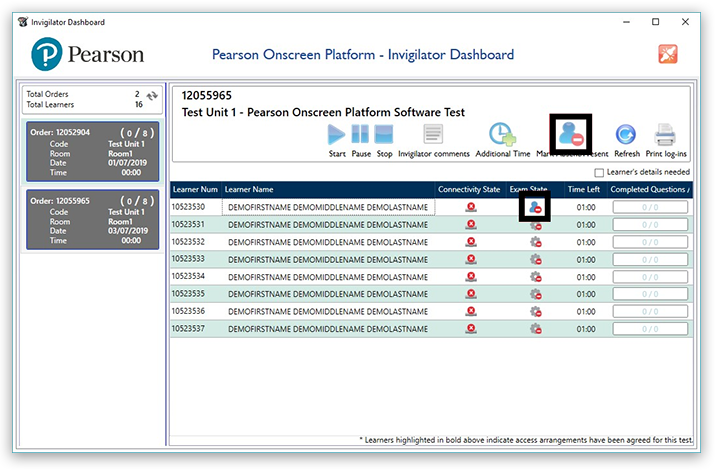Click the Time Left column header
The width and height of the screenshot is (719, 471).
583,189
